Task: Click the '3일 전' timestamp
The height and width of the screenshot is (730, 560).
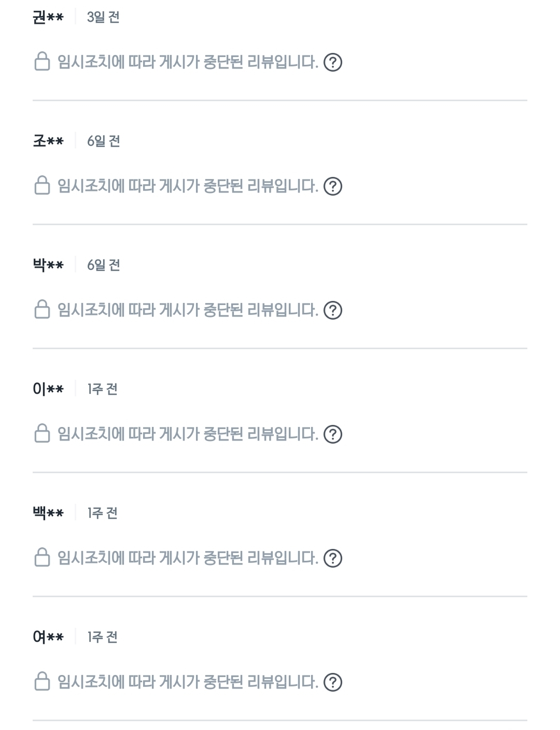Action: pyautogui.click(x=103, y=17)
